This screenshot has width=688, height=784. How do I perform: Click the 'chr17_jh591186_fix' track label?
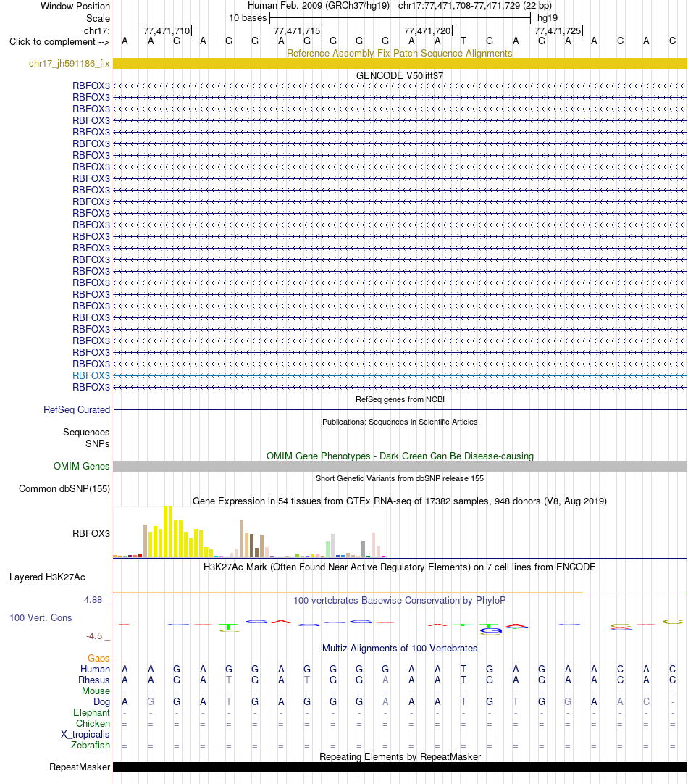tap(69, 64)
